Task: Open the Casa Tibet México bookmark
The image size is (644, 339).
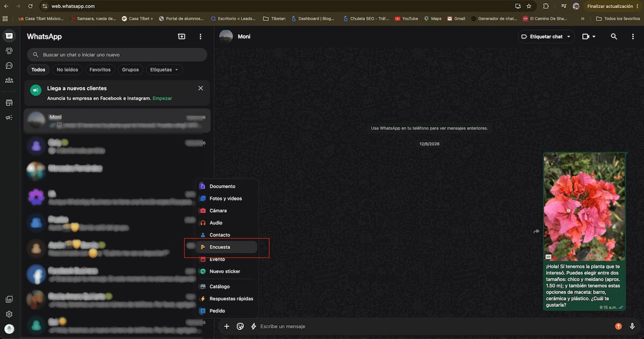Action: [x=41, y=18]
